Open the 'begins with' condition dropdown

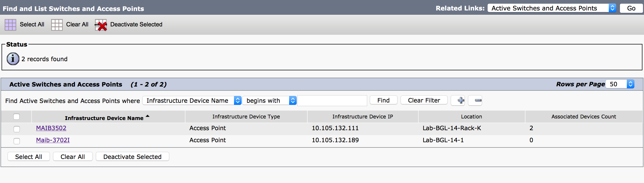(x=269, y=101)
